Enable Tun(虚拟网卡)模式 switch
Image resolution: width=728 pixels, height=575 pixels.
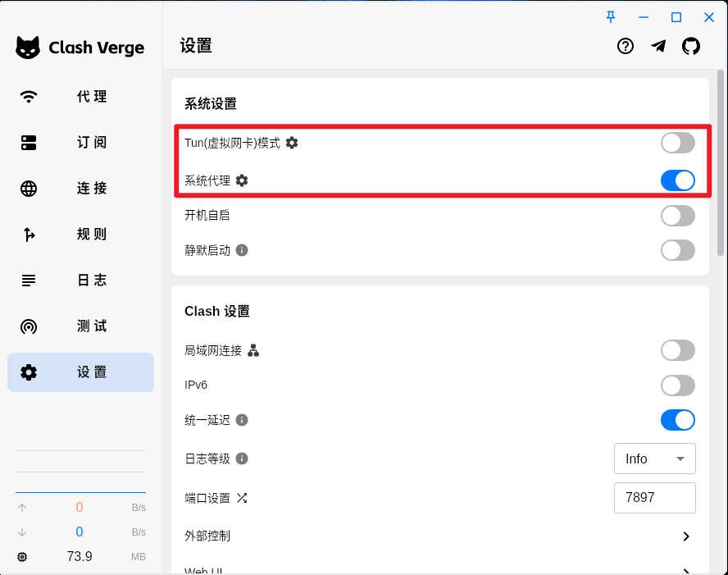click(678, 143)
